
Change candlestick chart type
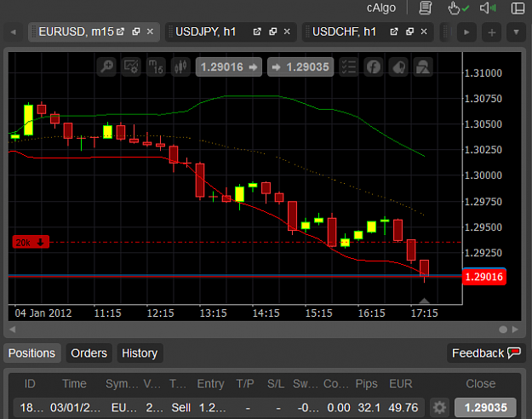click(180, 66)
